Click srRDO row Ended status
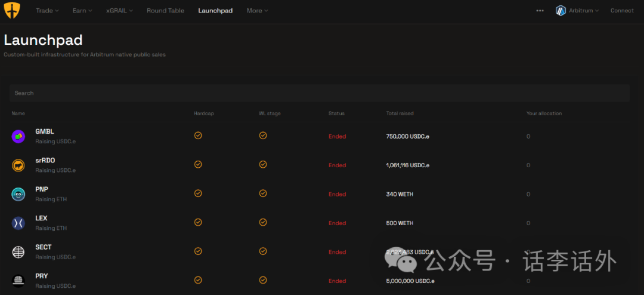Viewport: 644px width, 295px height. [x=337, y=165]
